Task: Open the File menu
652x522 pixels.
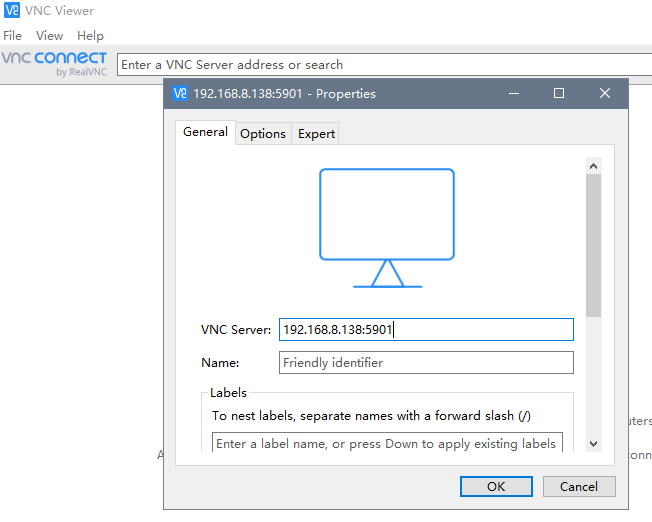Action: click(12, 36)
